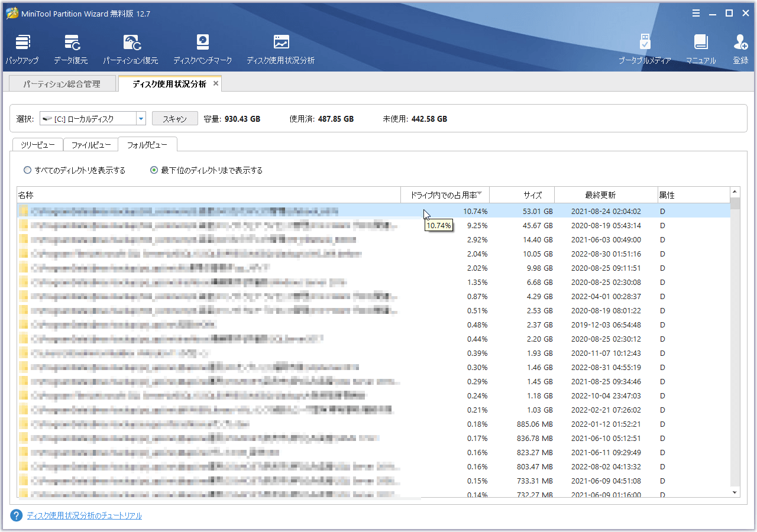Select 最下位のディレクトリまで表示する radio button
Screen dimensions: 757x532
[154, 170]
